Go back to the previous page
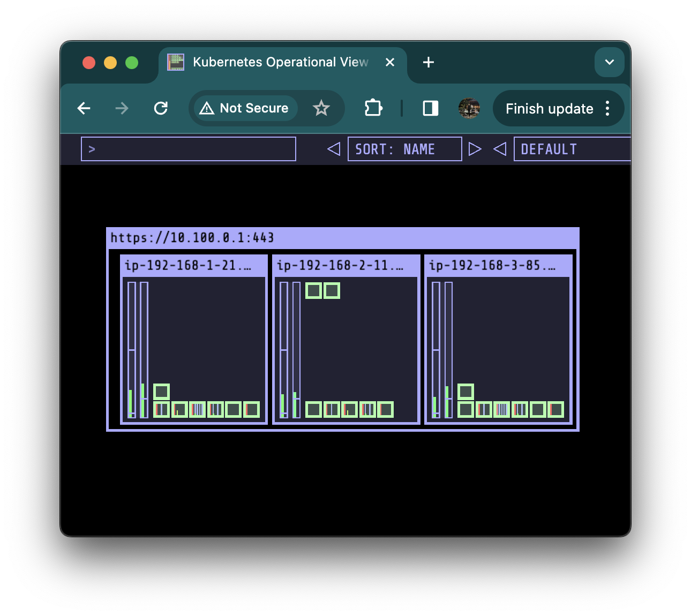The image size is (691, 616). (x=84, y=108)
